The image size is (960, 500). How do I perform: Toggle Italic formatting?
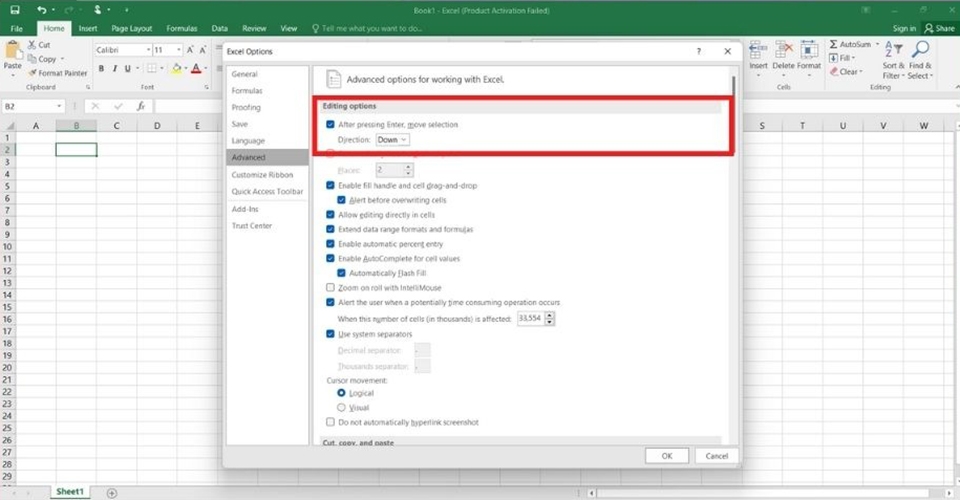pyautogui.click(x=114, y=69)
